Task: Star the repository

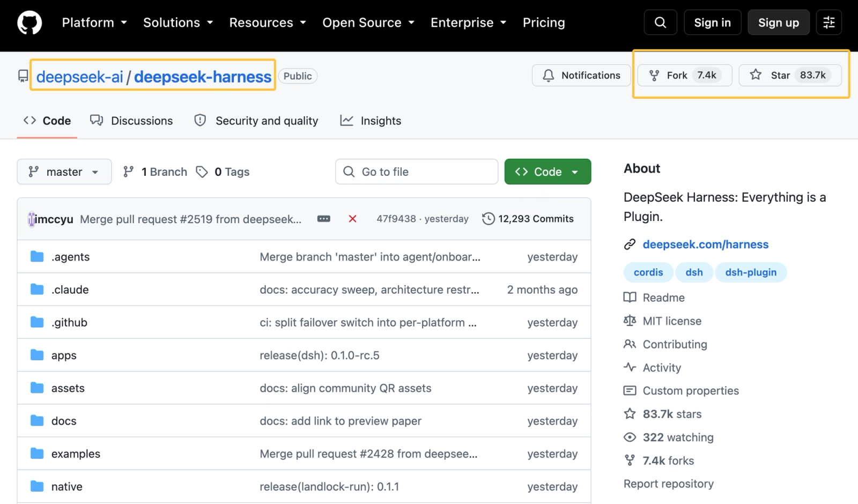Action: point(790,75)
